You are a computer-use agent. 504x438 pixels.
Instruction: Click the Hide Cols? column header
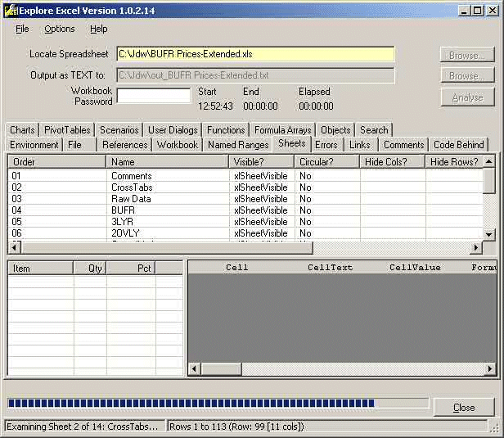pos(393,162)
